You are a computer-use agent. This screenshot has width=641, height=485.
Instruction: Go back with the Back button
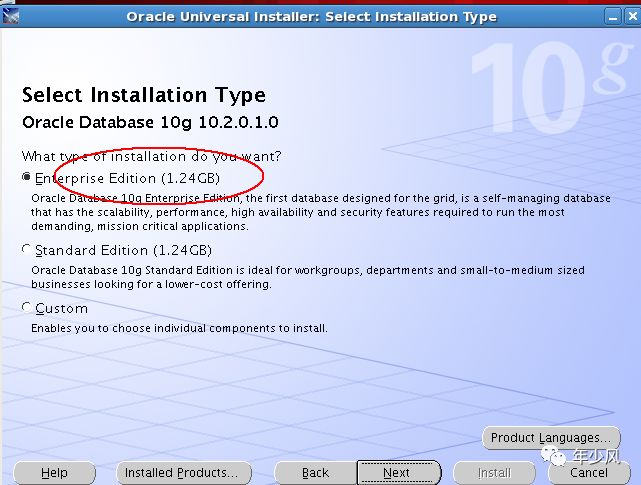pos(315,473)
